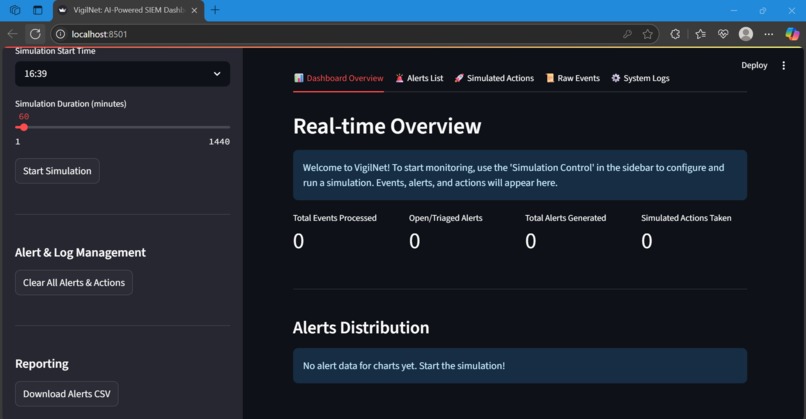Open the Streamlit three-dot main menu
Screen dimensions: 806x419
point(783,65)
